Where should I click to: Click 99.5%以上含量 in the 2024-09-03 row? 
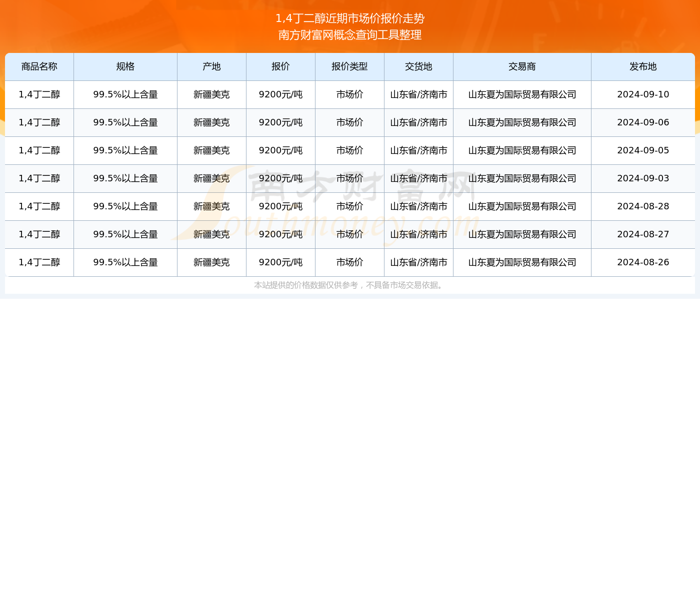click(125, 178)
